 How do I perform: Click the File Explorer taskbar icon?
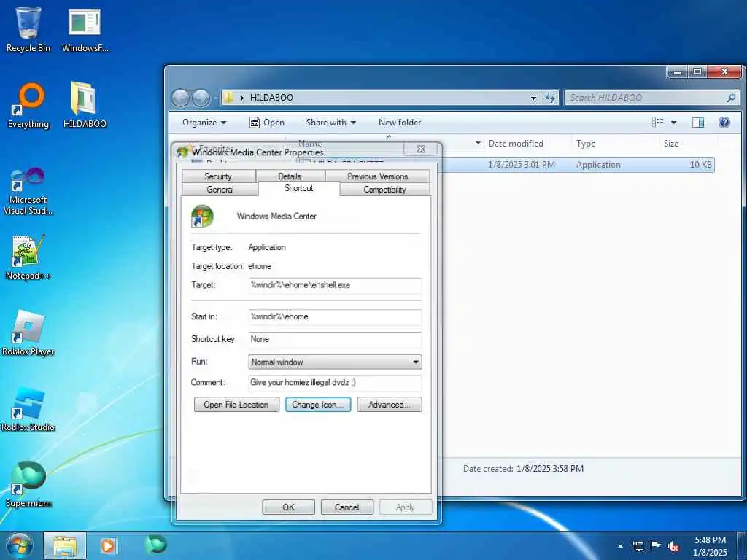point(65,545)
